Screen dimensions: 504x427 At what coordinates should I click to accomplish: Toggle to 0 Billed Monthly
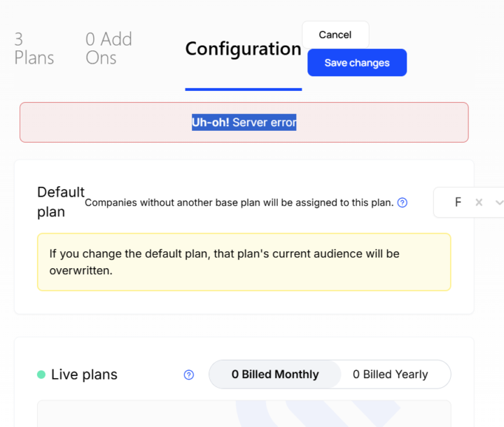click(x=275, y=374)
